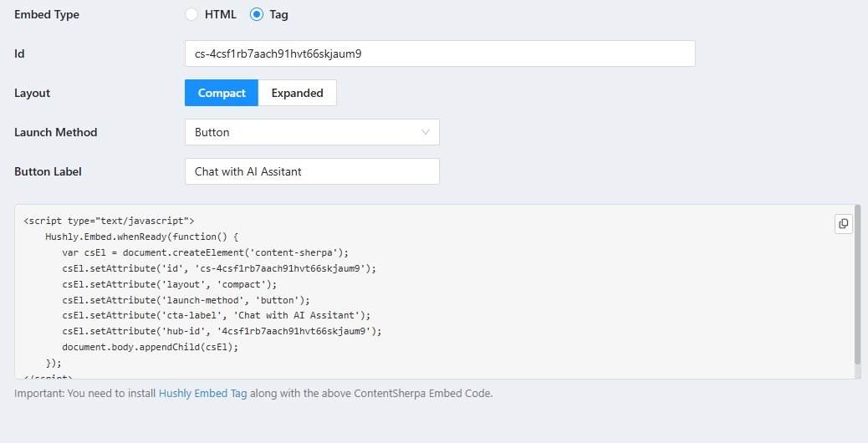Click the Id field label
Screen dimensions: 868x443
[x=19, y=53]
